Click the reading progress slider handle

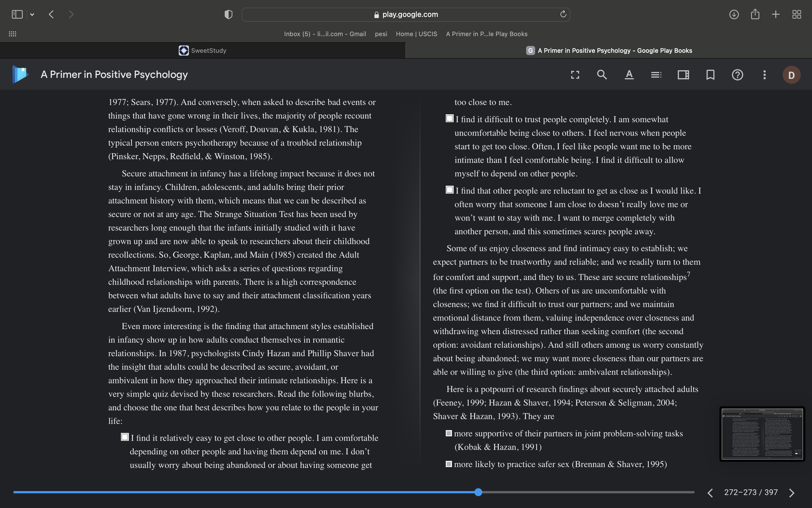[x=478, y=492]
